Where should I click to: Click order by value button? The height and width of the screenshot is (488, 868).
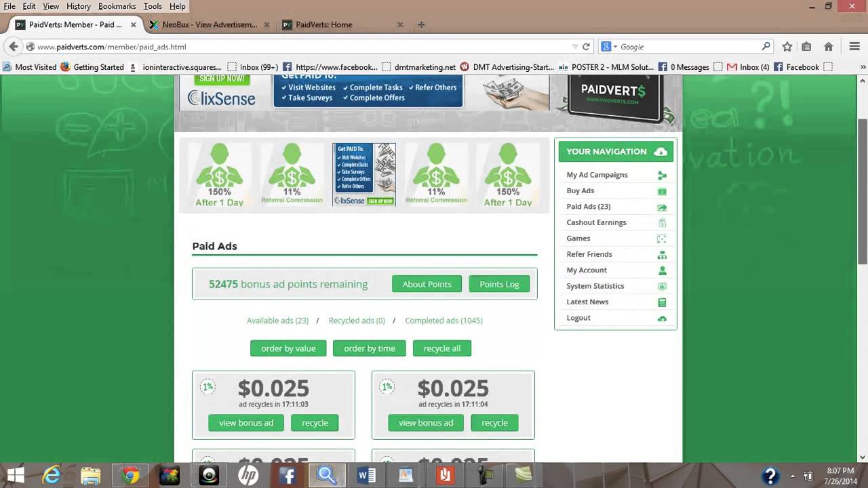tap(288, 348)
